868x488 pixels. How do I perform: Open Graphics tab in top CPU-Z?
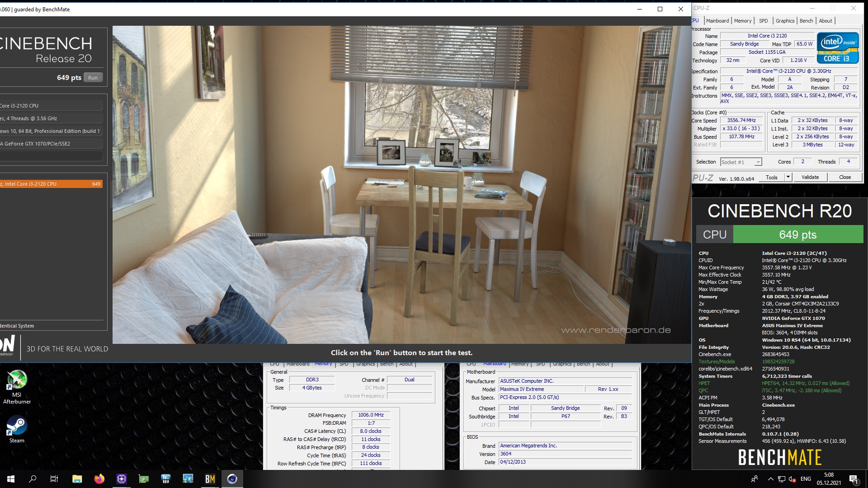[x=785, y=21]
